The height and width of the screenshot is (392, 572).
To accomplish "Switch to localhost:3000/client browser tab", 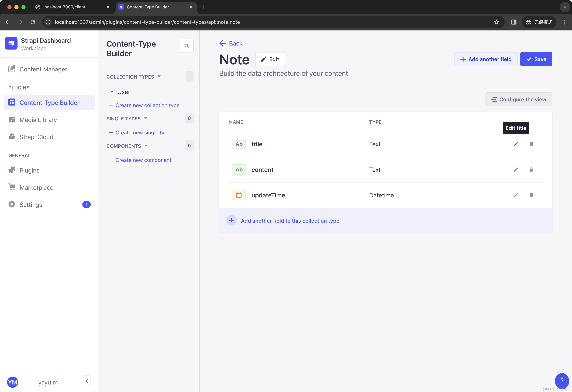I will (x=64, y=7).
